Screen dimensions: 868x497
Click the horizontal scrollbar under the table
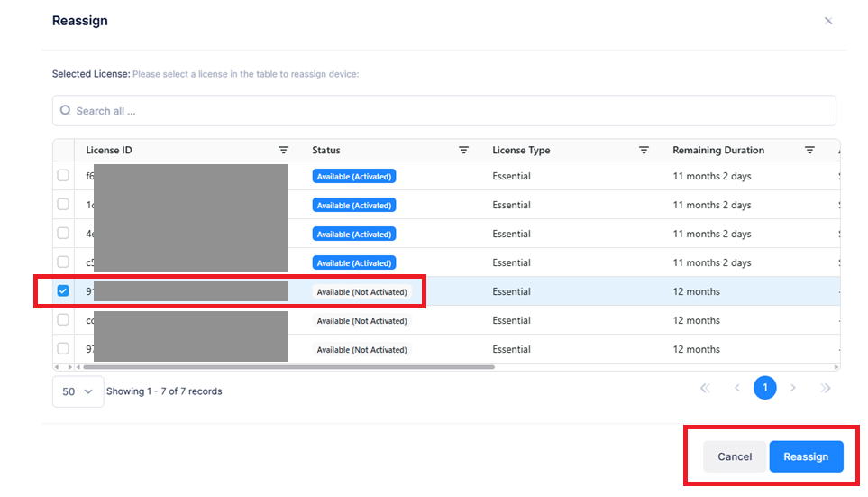coord(287,367)
